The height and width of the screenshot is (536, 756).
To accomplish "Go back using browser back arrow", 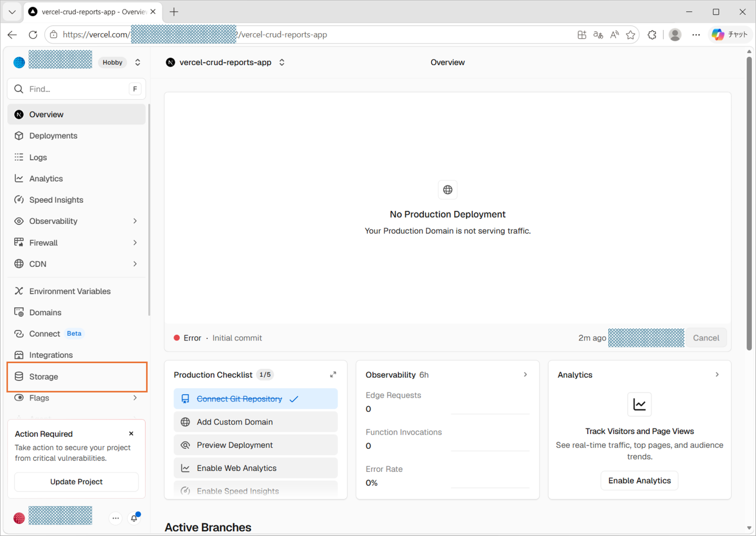I will 13,35.
